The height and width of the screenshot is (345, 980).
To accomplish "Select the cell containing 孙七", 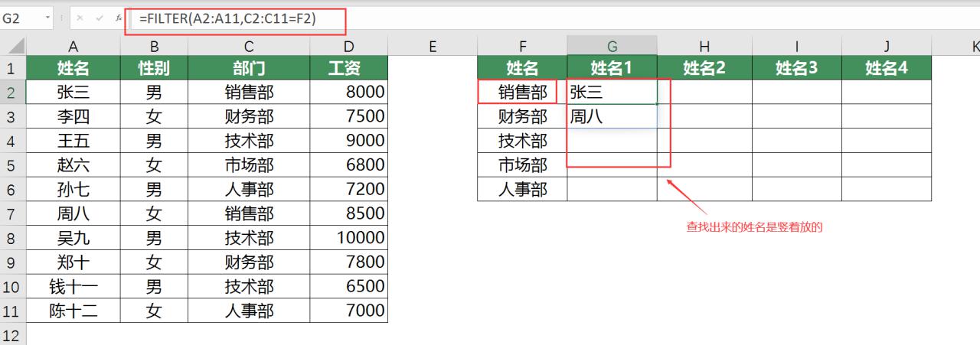I will tap(73, 189).
